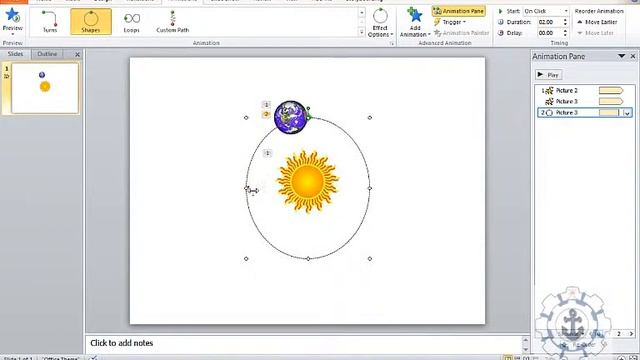Click left-middle handle of the circle path
Viewport: 640px width, 360px height.
(246, 188)
